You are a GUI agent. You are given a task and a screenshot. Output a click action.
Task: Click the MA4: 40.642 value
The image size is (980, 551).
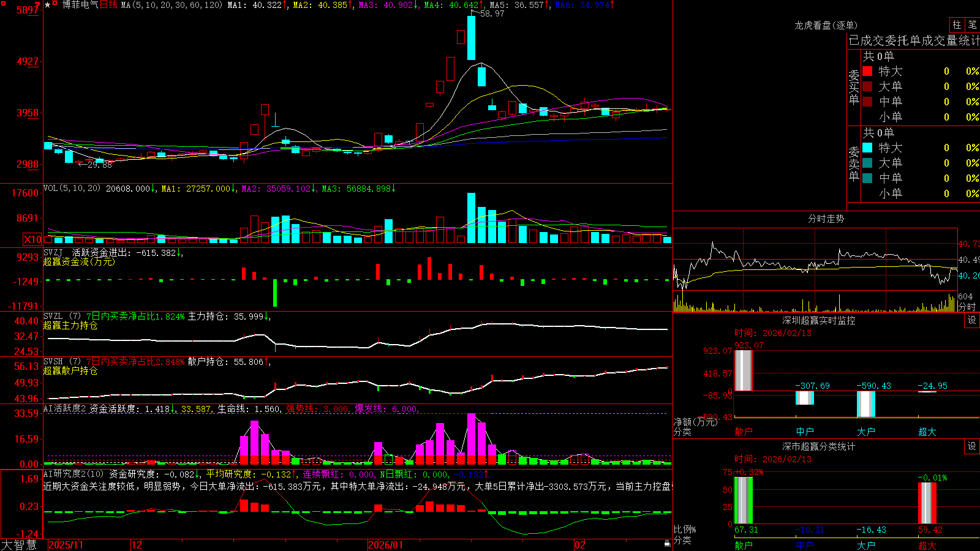[x=454, y=5]
